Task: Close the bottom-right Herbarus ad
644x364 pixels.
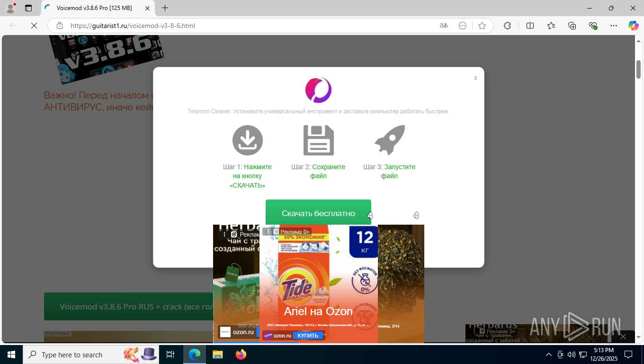Action: [x=623, y=337]
